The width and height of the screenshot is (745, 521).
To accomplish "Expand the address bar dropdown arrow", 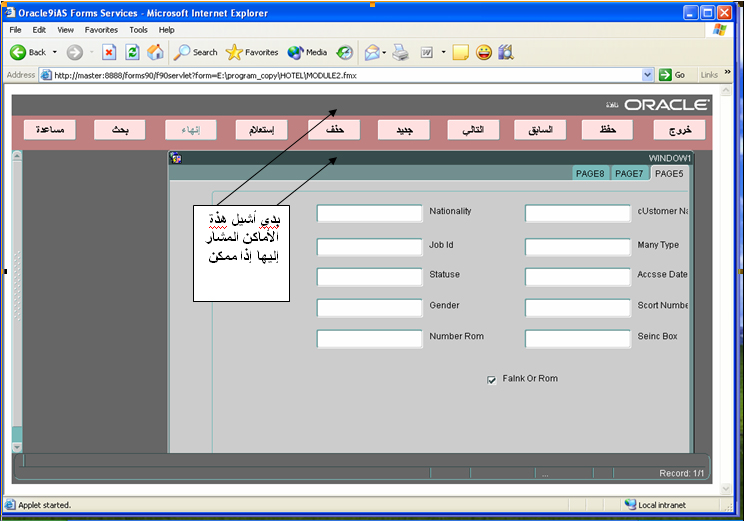I will point(648,75).
